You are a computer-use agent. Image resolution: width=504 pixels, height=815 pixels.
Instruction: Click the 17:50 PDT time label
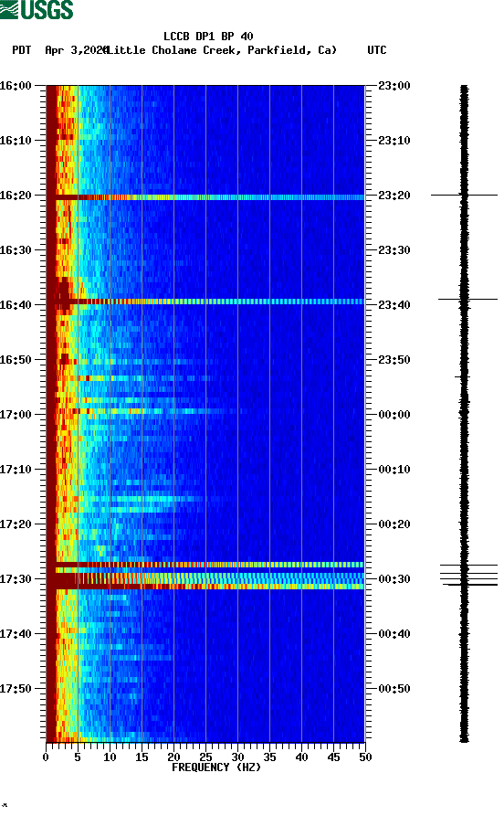tap(16, 689)
